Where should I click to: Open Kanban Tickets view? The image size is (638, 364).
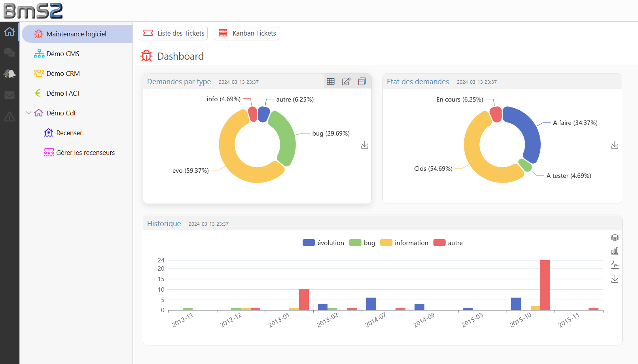pyautogui.click(x=247, y=33)
